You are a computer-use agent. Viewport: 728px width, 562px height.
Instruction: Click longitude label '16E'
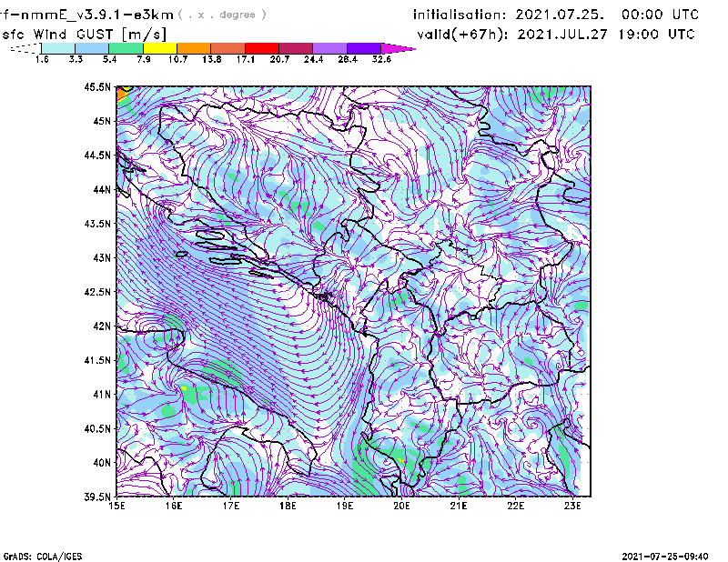tap(174, 506)
